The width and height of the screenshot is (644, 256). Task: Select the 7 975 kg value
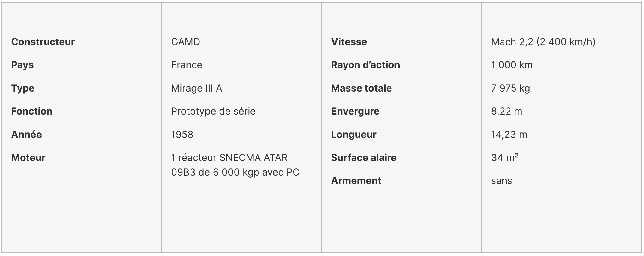[x=510, y=88]
